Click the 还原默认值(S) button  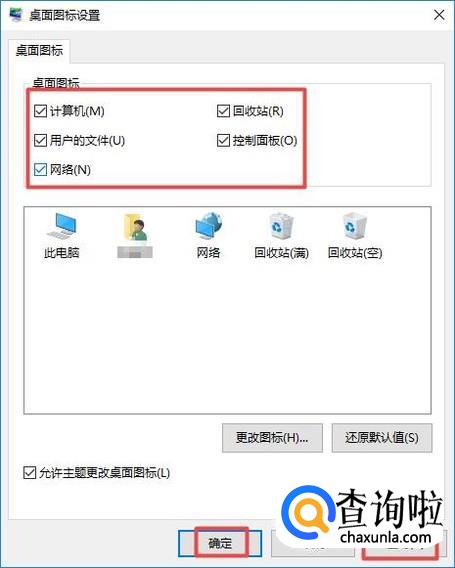coord(382,438)
